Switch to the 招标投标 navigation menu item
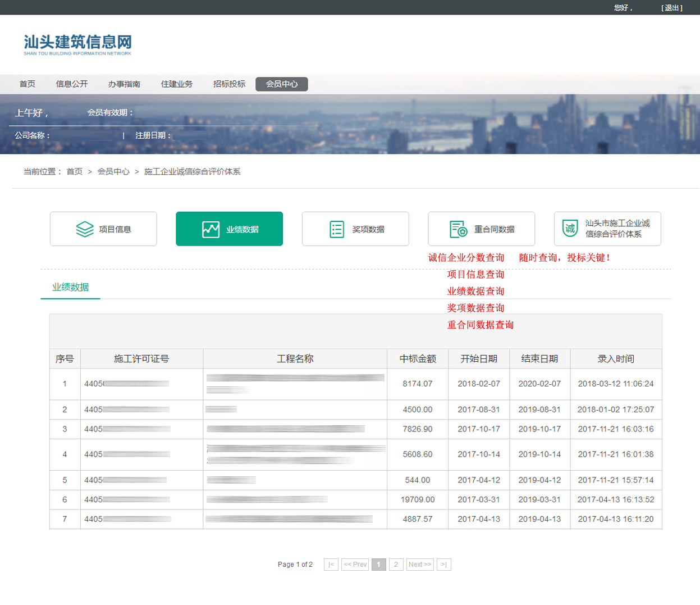 coord(228,84)
